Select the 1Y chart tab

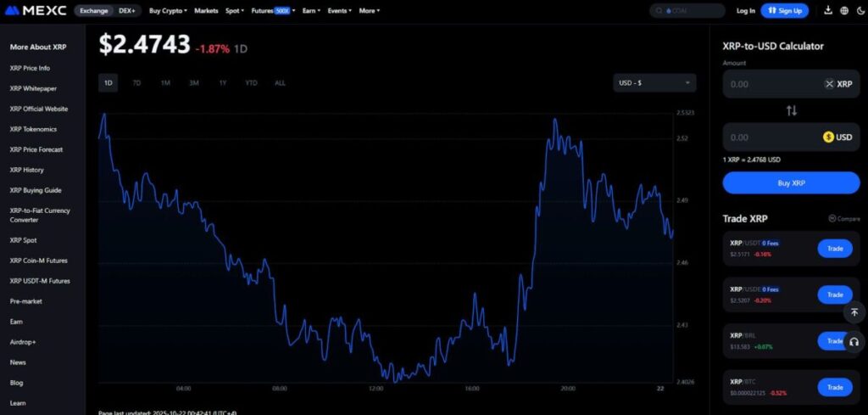[x=222, y=82]
